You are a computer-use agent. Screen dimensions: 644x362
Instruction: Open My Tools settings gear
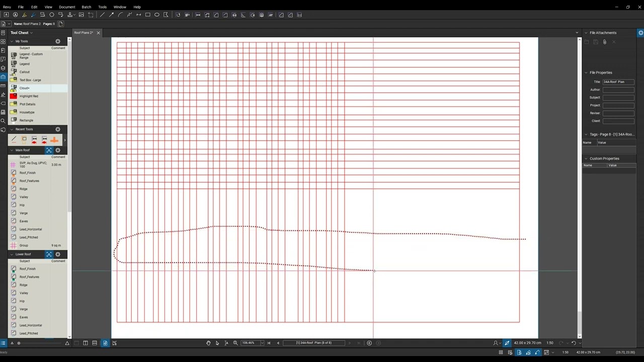coord(57,41)
